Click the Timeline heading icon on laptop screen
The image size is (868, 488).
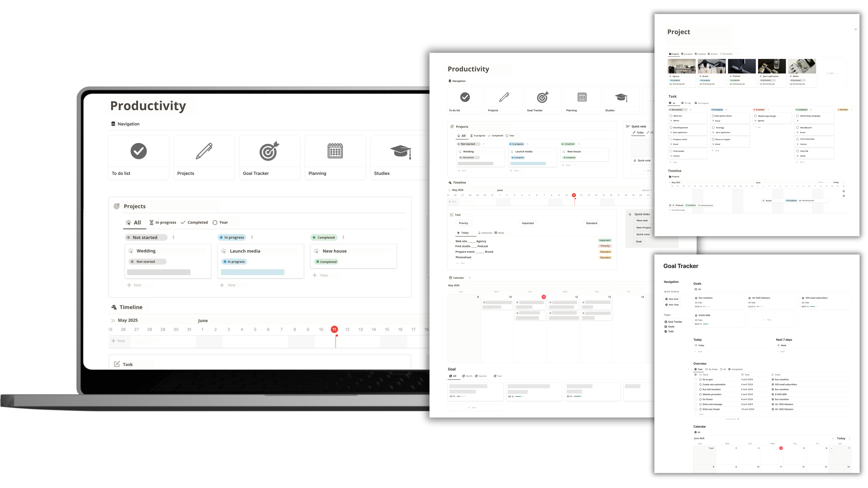[114, 307]
